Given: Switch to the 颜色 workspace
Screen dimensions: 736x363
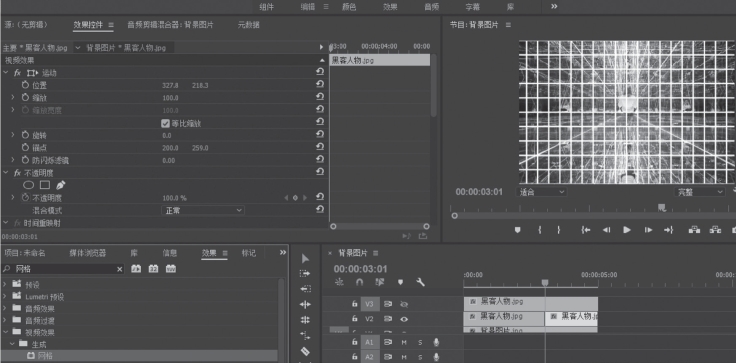Looking at the screenshot, I should pyautogui.click(x=349, y=7).
